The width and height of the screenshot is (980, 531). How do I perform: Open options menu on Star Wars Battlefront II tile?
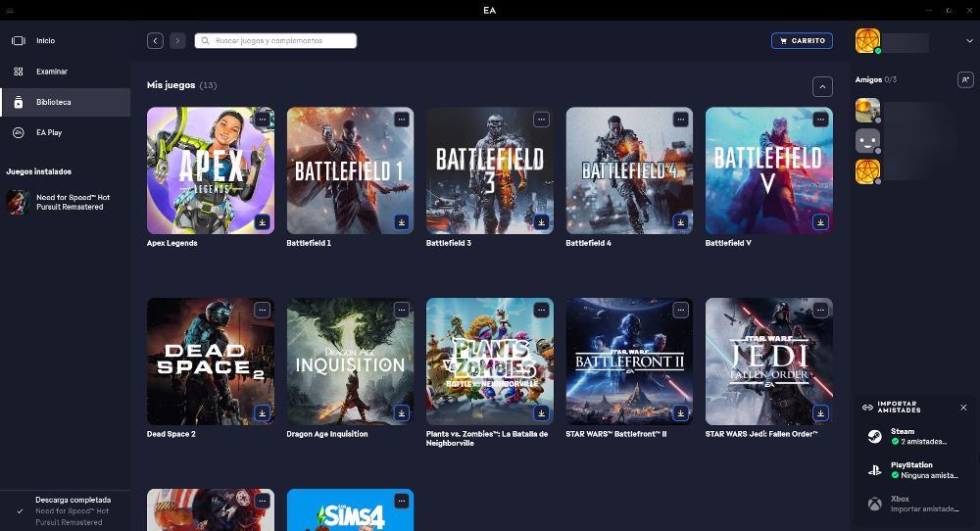point(681,310)
